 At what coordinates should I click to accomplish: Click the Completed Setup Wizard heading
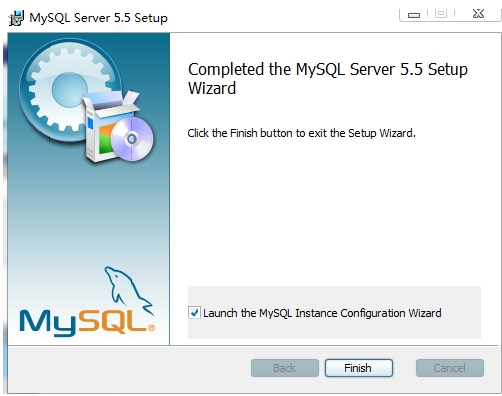pos(328,79)
